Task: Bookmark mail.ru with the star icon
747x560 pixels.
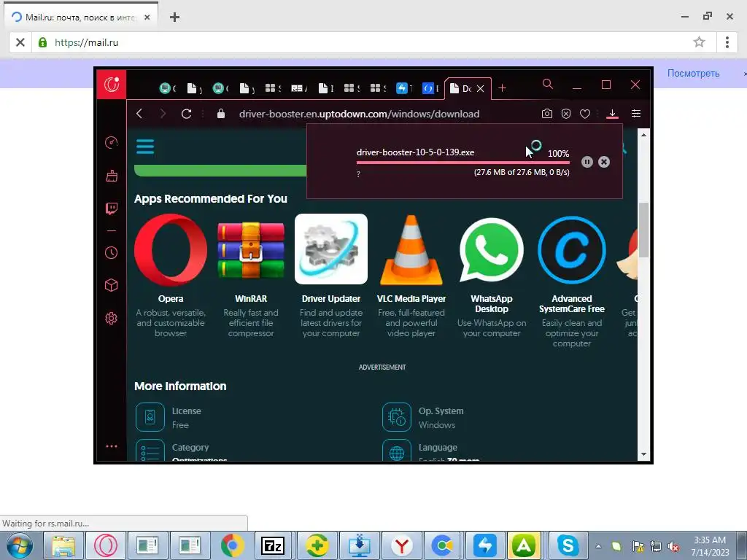Action: point(699,42)
